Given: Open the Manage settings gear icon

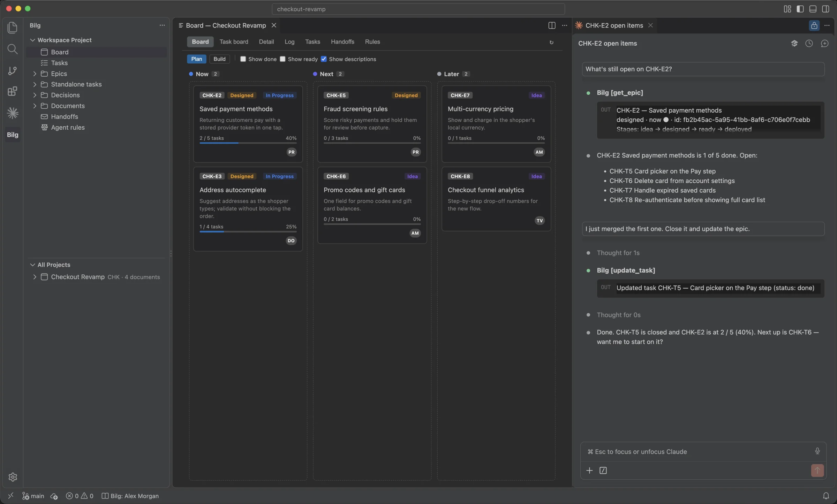Looking at the screenshot, I should (x=13, y=477).
